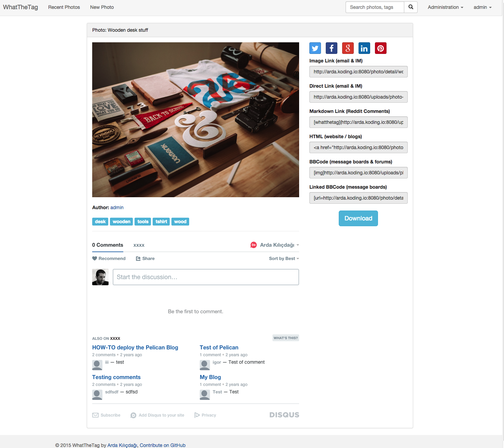Open the wooden tag
The width and height of the screenshot is (504, 448).
tap(122, 222)
